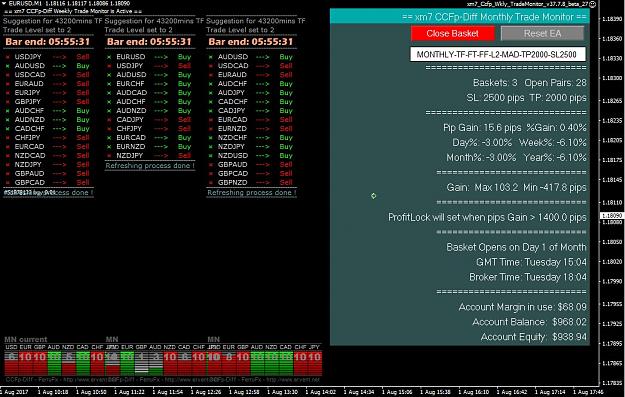Click the green x mark beside AUDCAD
Viewport: 625px width, 397px height.
[x=109, y=93]
